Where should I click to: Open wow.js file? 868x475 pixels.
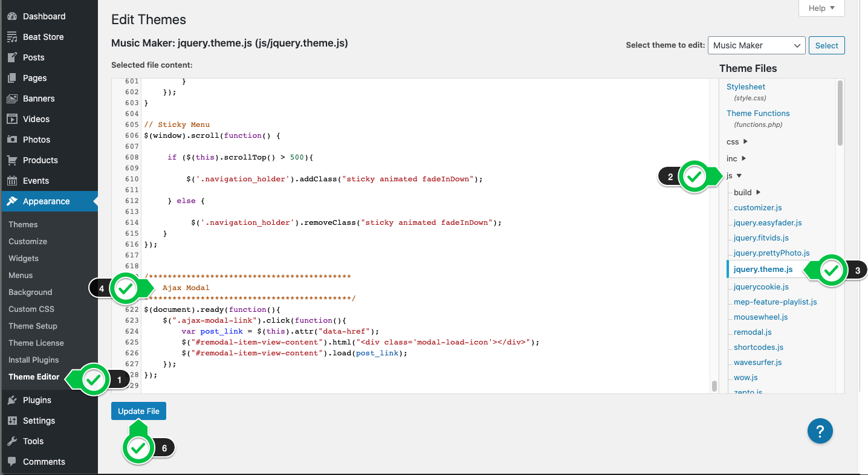[746, 377]
